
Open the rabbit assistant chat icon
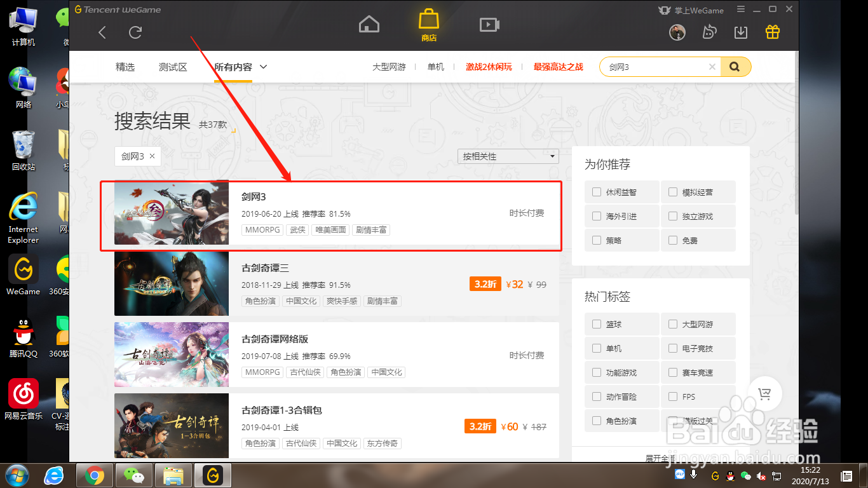709,32
